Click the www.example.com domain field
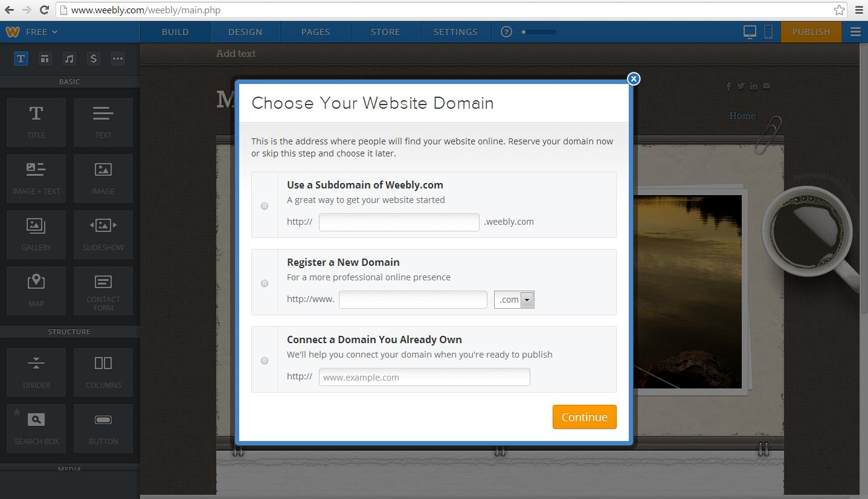 [425, 377]
